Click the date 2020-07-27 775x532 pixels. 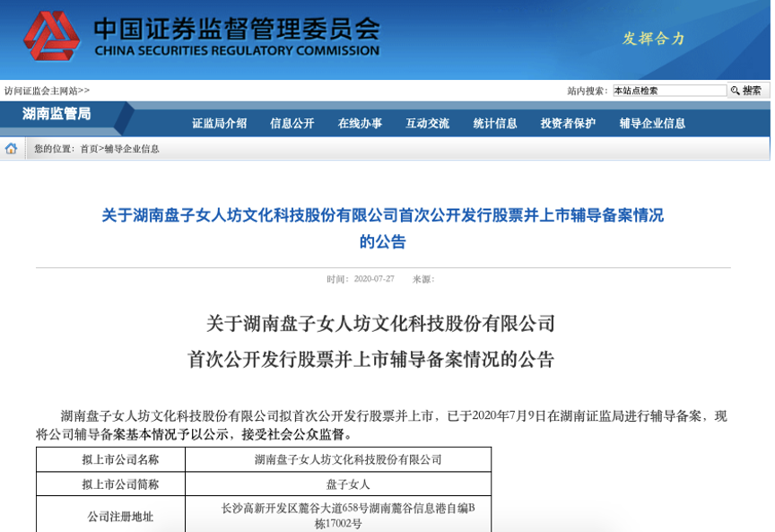[x=374, y=279]
